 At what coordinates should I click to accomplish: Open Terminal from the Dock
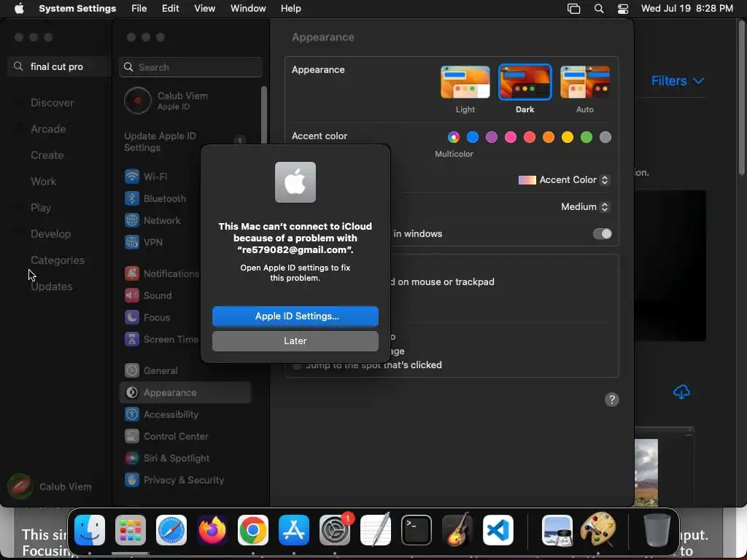[417, 530]
